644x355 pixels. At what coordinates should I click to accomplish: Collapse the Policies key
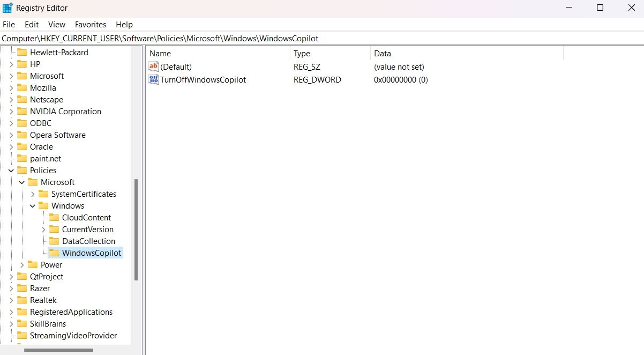(x=11, y=171)
